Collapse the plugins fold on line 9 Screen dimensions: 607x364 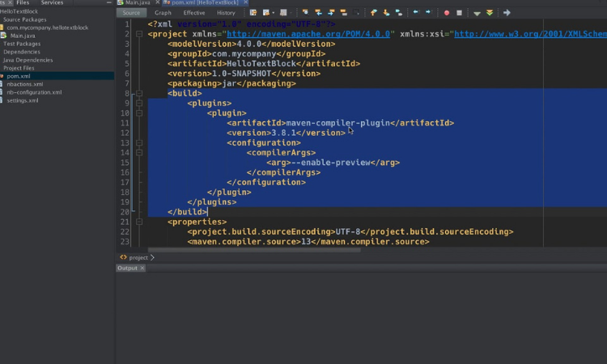[139, 104]
